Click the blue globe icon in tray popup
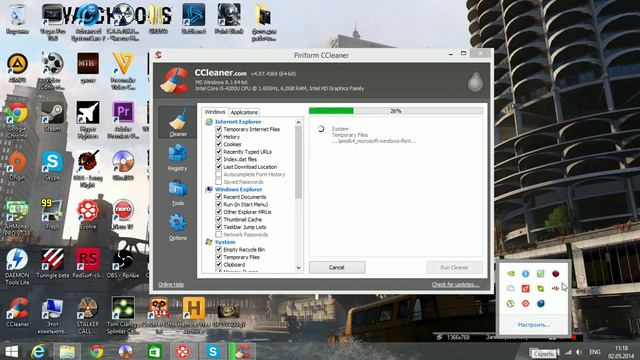640x360 pixels. click(541, 303)
